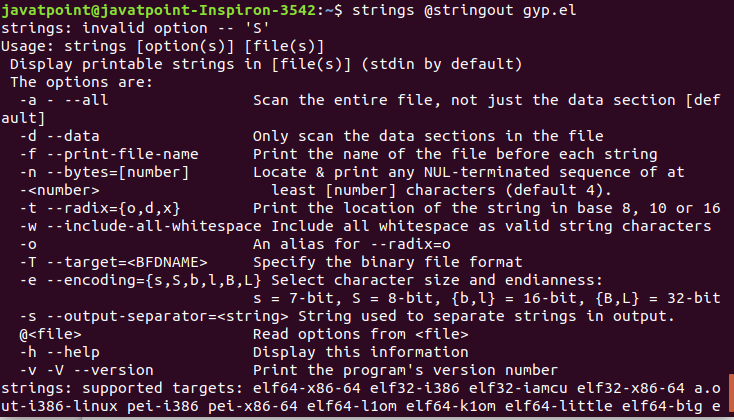
Task: Click the '-h --help' option line
Action: coord(59,352)
